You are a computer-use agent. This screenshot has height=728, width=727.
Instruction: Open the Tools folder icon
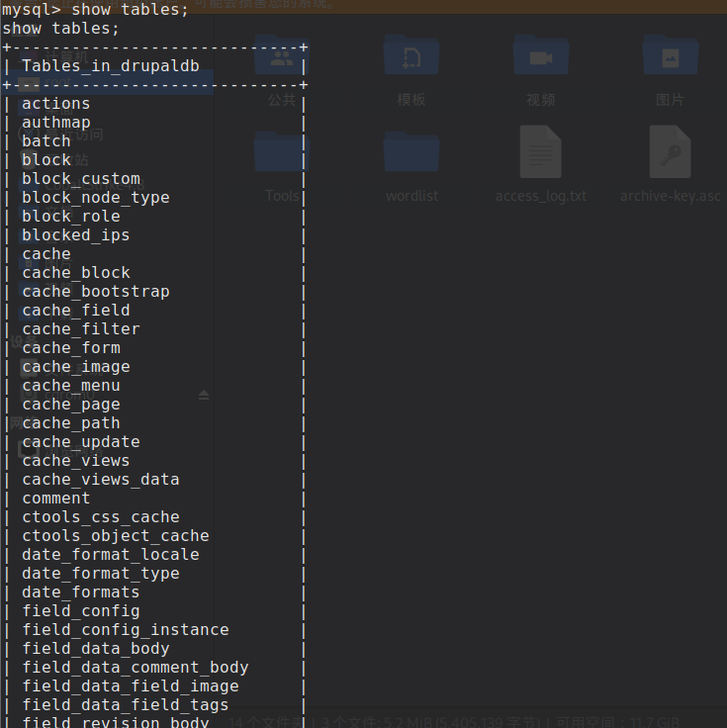pos(282,151)
